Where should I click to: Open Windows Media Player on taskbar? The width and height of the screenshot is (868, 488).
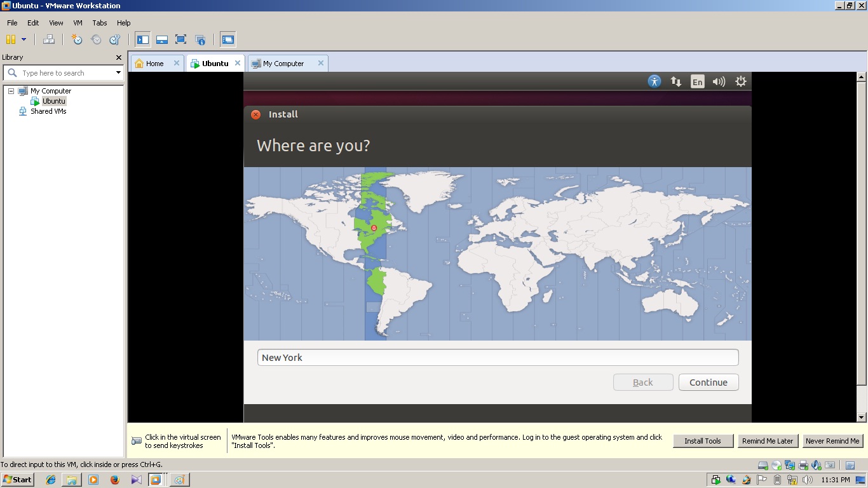pyautogui.click(x=93, y=480)
